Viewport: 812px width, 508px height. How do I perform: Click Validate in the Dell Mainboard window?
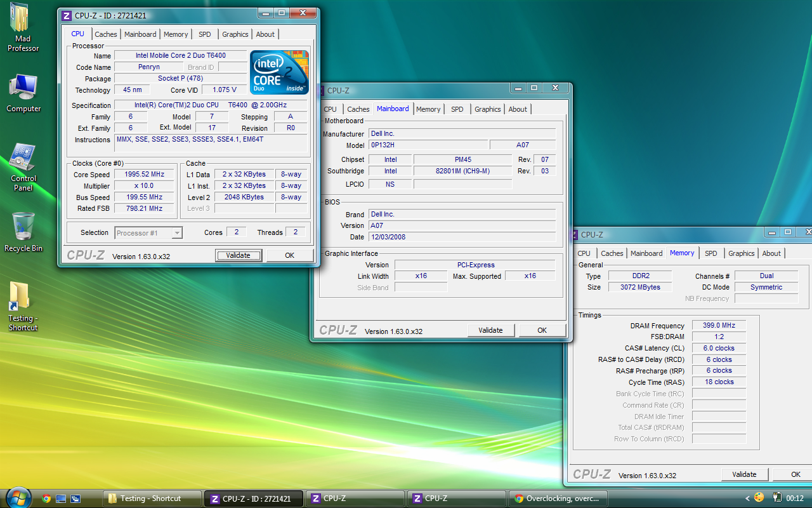click(491, 330)
